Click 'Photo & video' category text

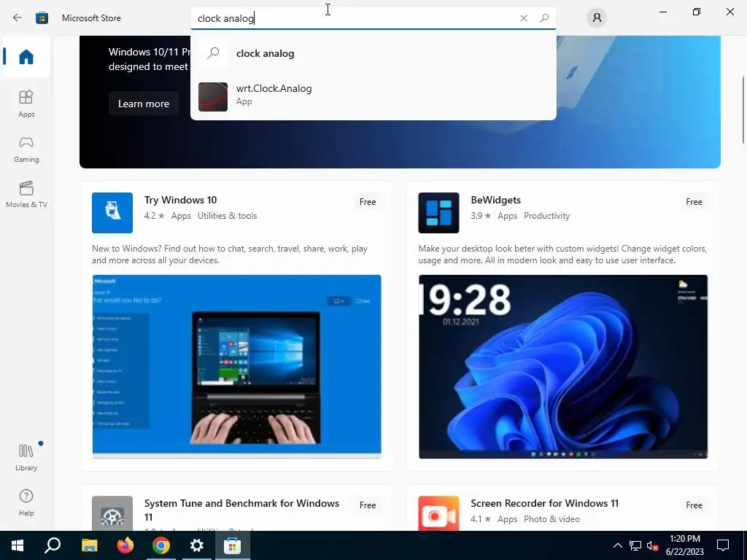(551, 519)
